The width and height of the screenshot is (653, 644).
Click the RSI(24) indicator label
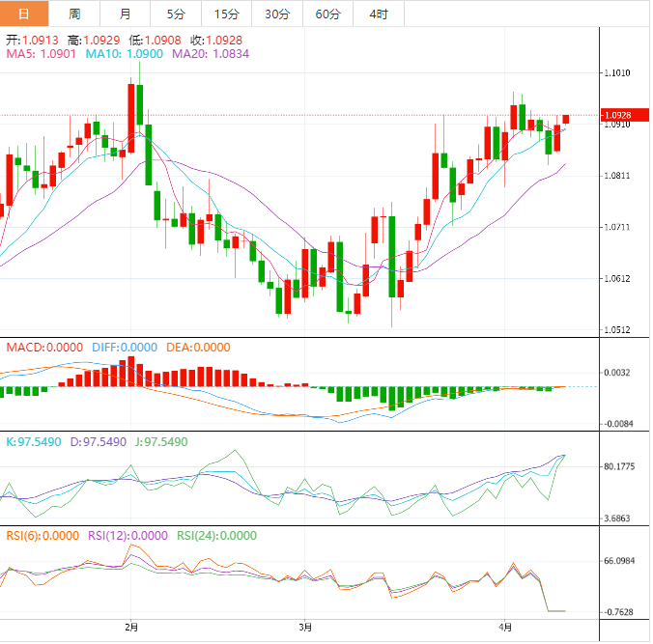tap(215, 535)
